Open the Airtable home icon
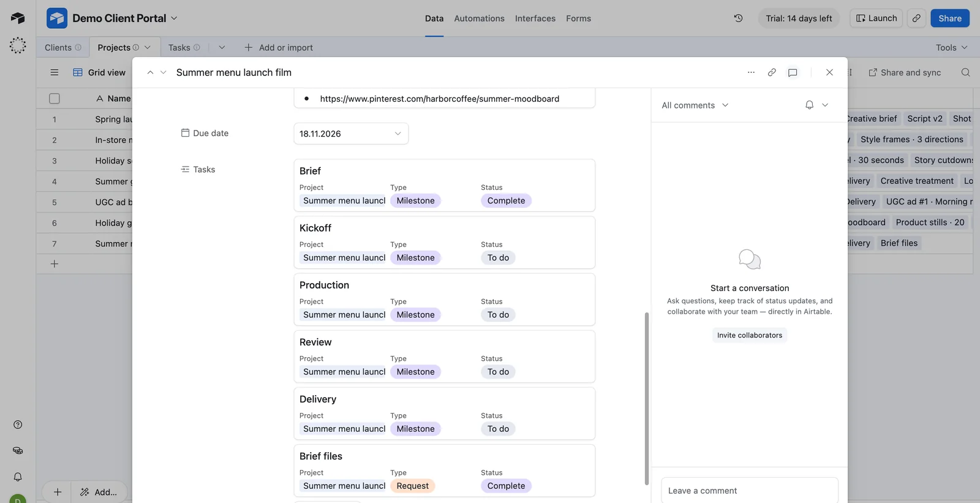The image size is (980, 503). (x=18, y=18)
